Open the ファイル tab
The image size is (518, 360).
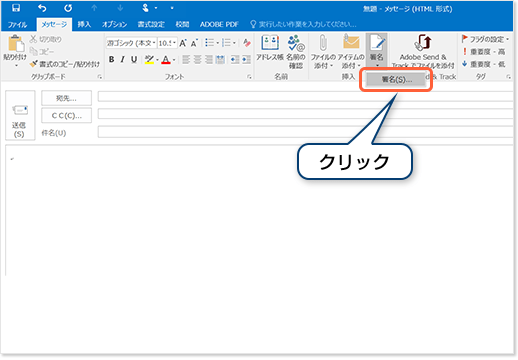coord(17,24)
